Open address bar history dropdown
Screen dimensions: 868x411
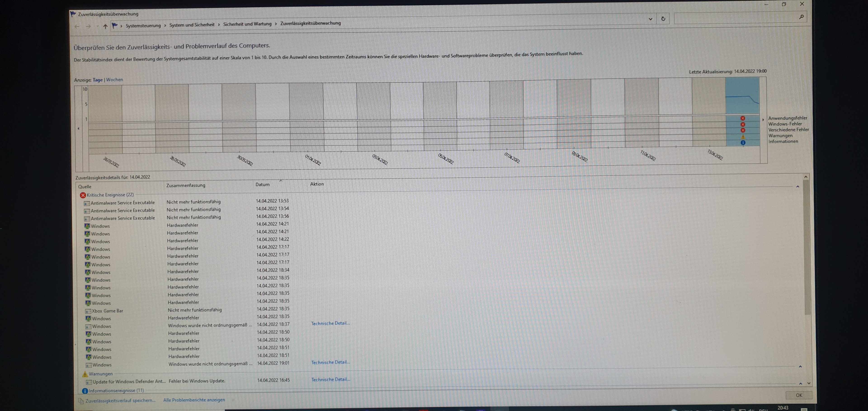(x=650, y=19)
